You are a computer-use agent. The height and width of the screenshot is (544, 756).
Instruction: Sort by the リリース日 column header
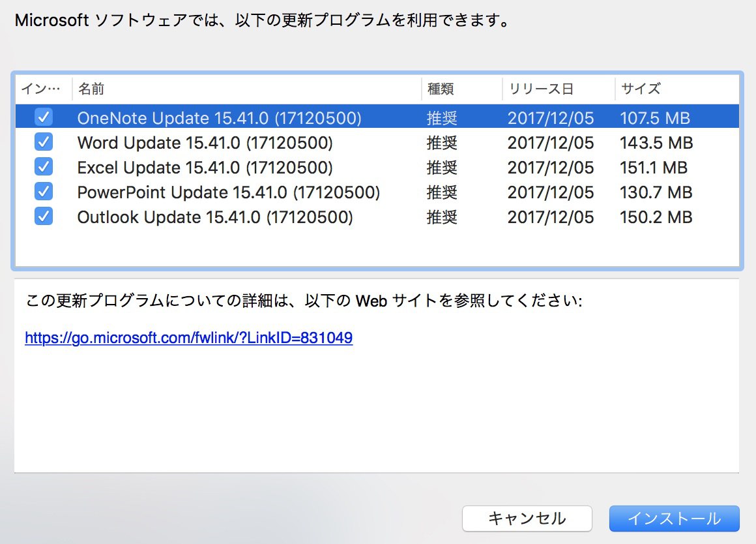(x=559, y=89)
